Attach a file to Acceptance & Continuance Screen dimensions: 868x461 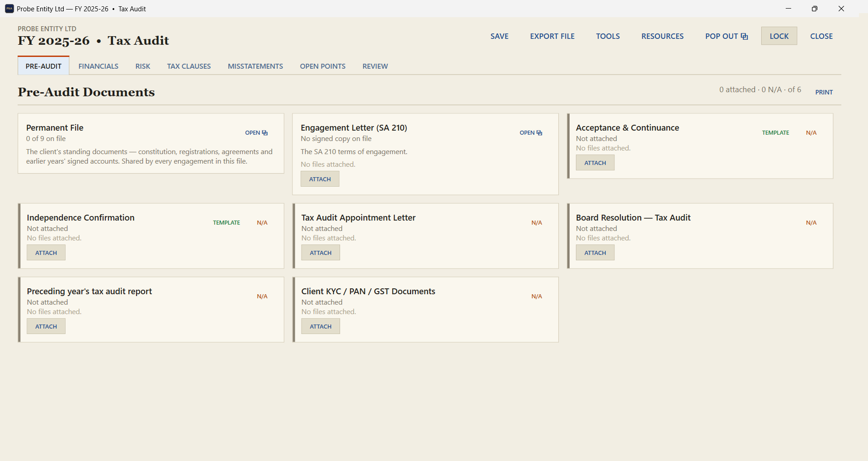(595, 163)
